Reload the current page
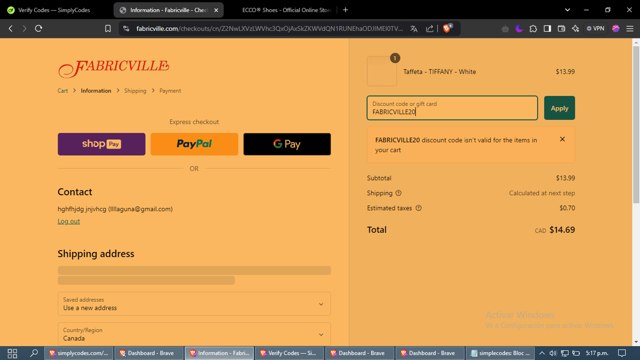 [38, 29]
